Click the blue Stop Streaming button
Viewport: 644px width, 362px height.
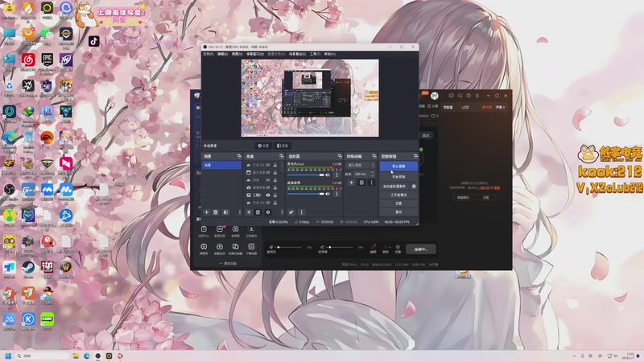point(398,167)
